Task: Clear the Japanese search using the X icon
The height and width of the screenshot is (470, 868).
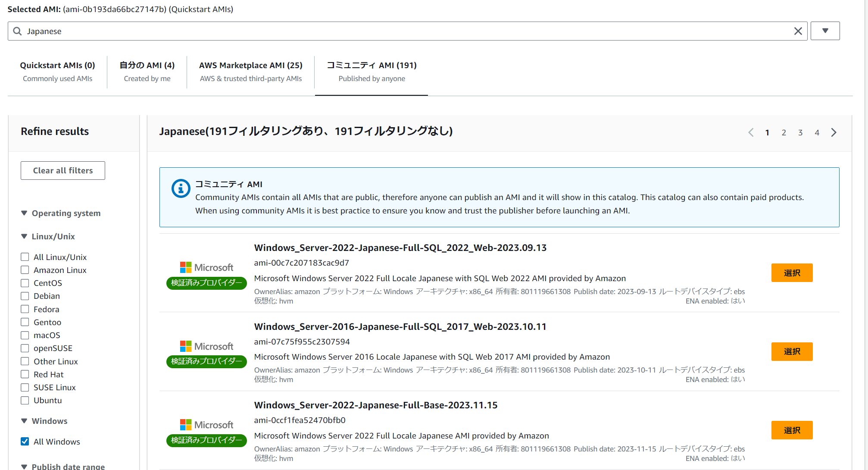Action: 798,31
